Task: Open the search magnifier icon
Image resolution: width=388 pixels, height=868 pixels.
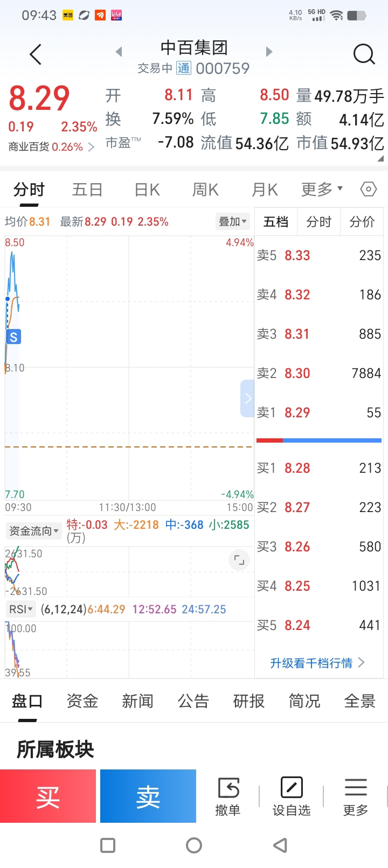Action: coord(364,54)
